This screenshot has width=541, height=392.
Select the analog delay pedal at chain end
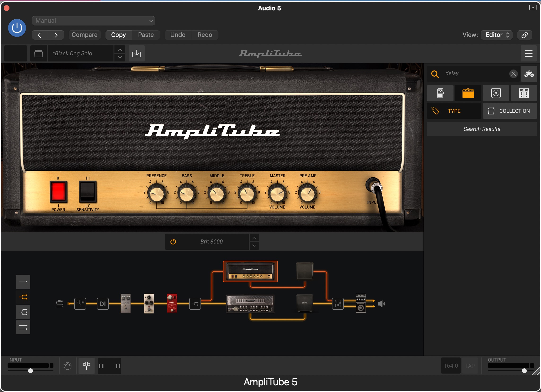pos(361,303)
